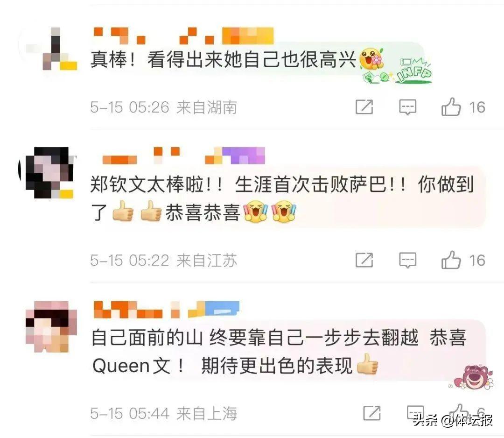504x438 pixels.
Task: Like the Jiangsu comment about 郑钦文
Action: 451,260
